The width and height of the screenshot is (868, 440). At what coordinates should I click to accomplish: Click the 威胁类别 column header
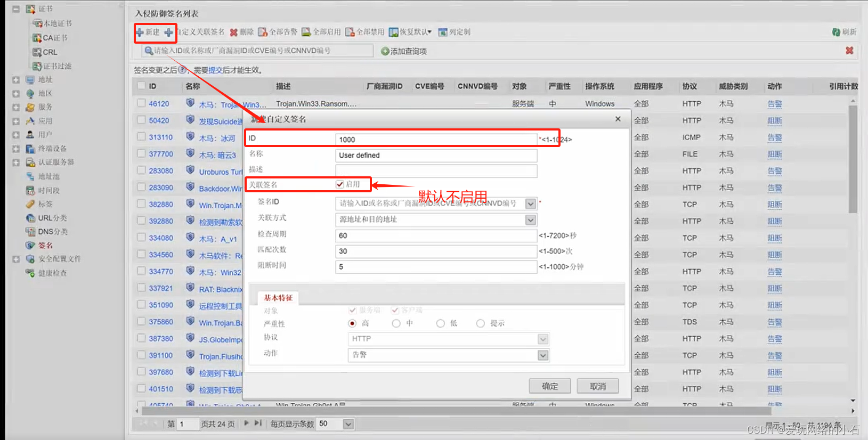tap(733, 86)
